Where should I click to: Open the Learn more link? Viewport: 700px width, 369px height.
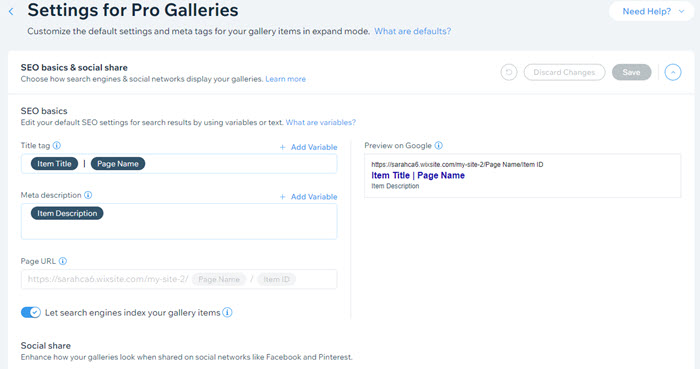[x=285, y=79]
